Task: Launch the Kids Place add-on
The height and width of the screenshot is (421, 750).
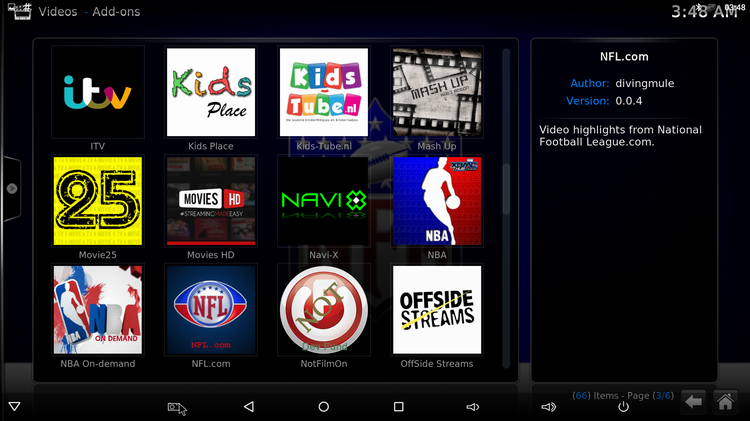Action: (x=211, y=93)
